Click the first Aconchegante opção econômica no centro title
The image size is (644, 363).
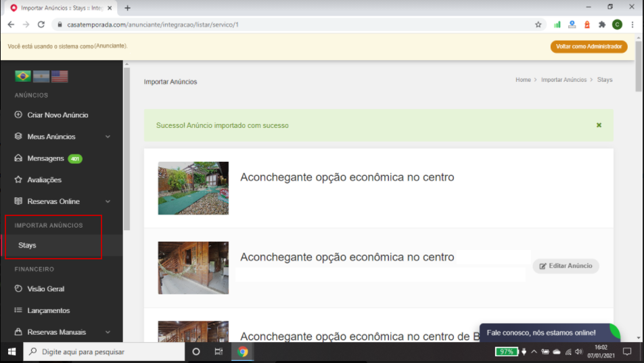(x=347, y=177)
